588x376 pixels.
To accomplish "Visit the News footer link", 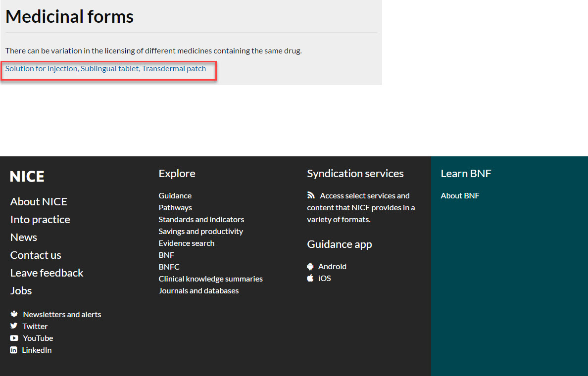I will [24, 237].
